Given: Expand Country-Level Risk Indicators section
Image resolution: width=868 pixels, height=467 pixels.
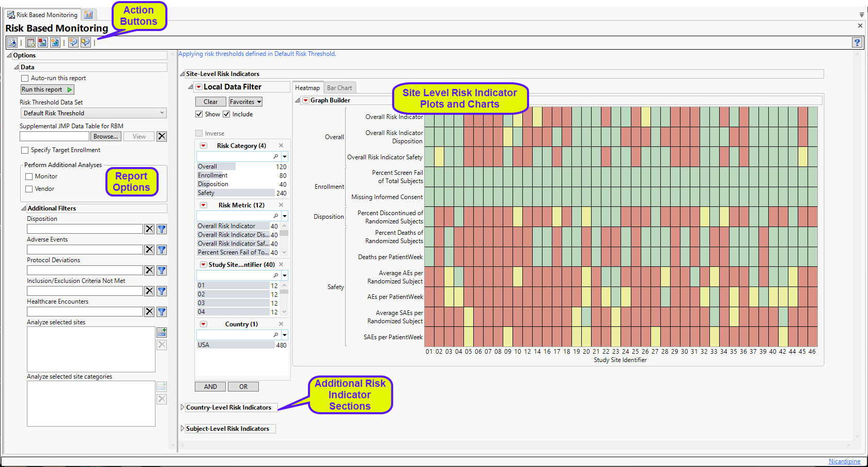Looking at the screenshot, I should [x=182, y=408].
